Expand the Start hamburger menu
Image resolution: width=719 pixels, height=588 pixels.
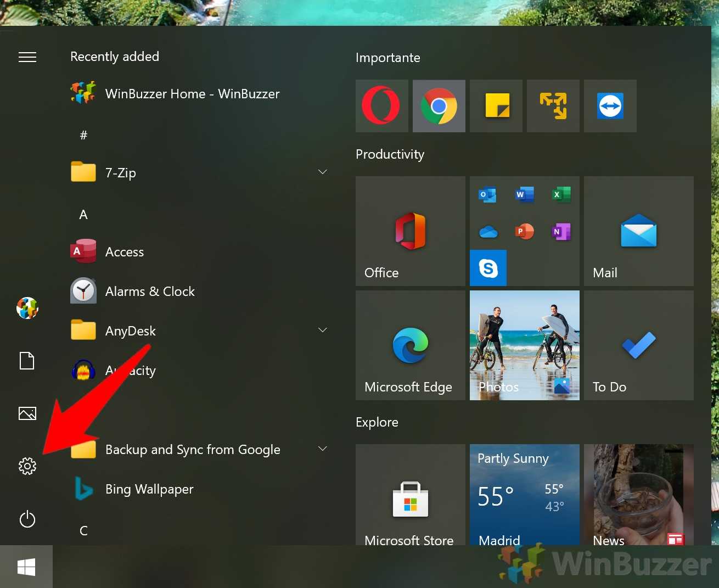(27, 57)
